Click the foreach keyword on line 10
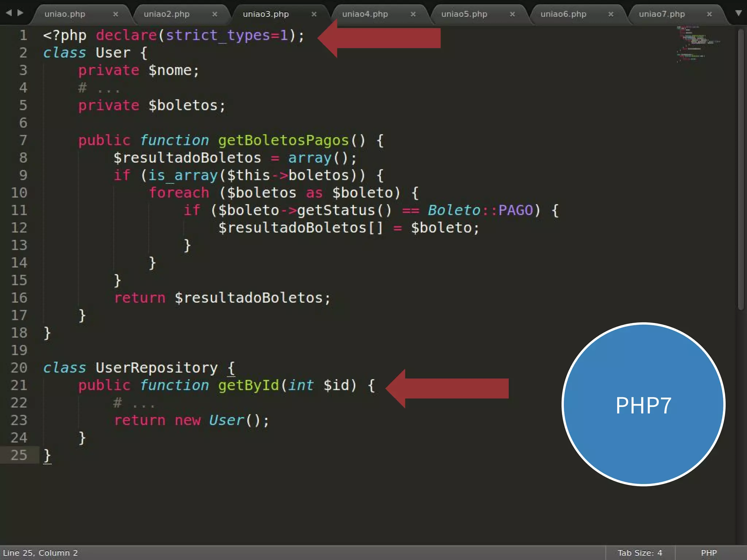 pyautogui.click(x=179, y=193)
